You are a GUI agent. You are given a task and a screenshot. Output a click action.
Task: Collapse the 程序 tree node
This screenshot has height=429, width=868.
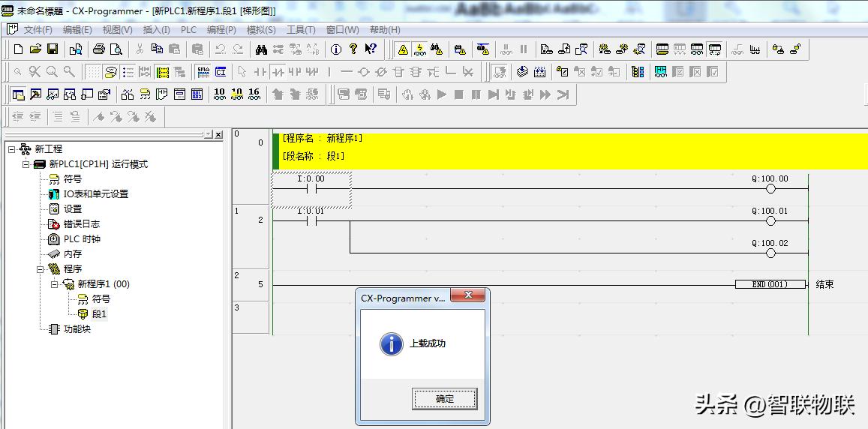click(x=41, y=269)
